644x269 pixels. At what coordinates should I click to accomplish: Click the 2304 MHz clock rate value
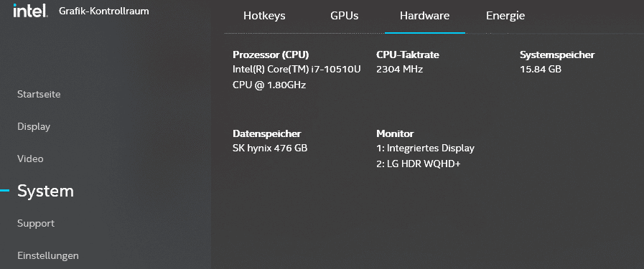tap(399, 70)
